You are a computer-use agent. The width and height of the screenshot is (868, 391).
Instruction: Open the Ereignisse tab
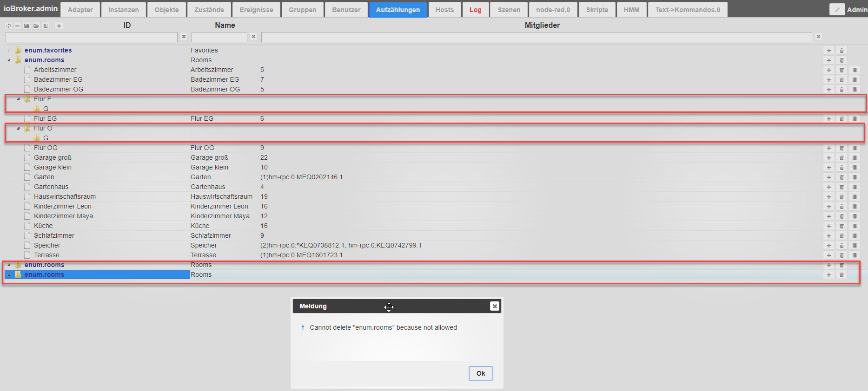256,10
